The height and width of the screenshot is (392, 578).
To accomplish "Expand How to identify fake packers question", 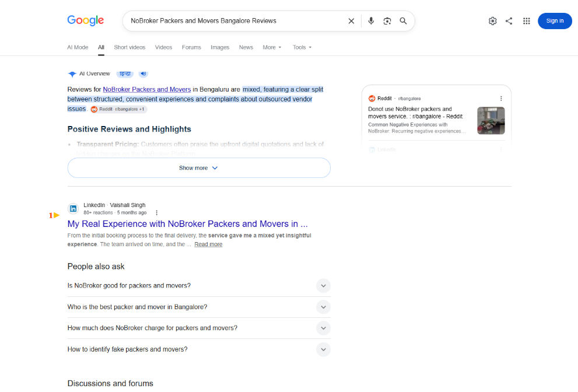I will point(199,349).
